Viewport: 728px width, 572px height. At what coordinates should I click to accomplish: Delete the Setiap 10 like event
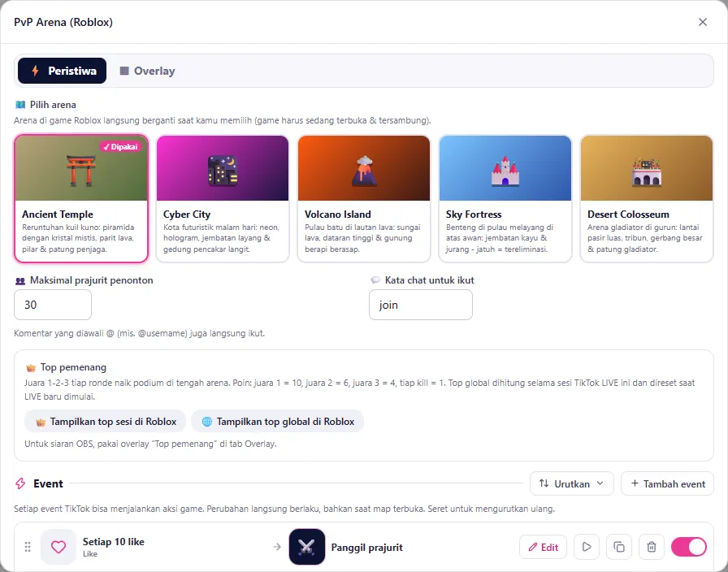coord(652,547)
